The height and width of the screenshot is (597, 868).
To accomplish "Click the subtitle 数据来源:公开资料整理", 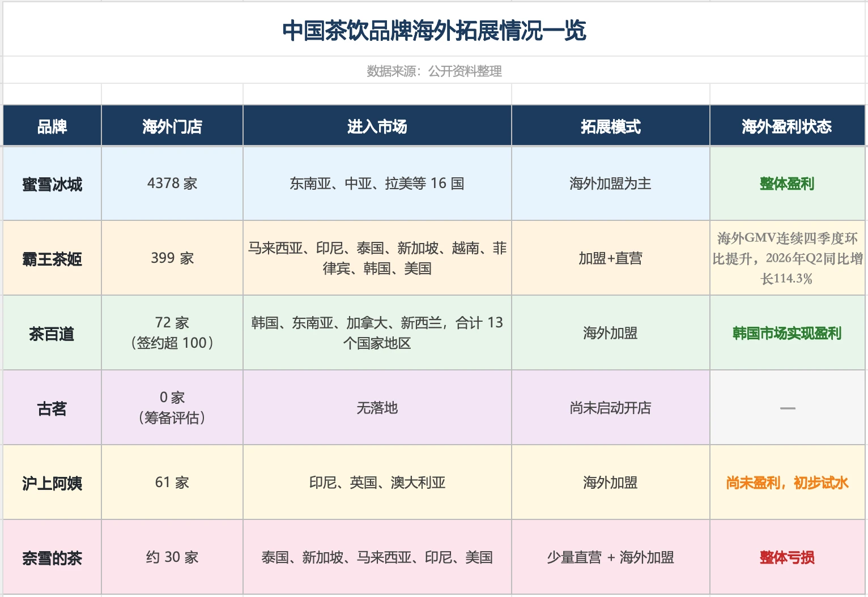I will point(434,70).
